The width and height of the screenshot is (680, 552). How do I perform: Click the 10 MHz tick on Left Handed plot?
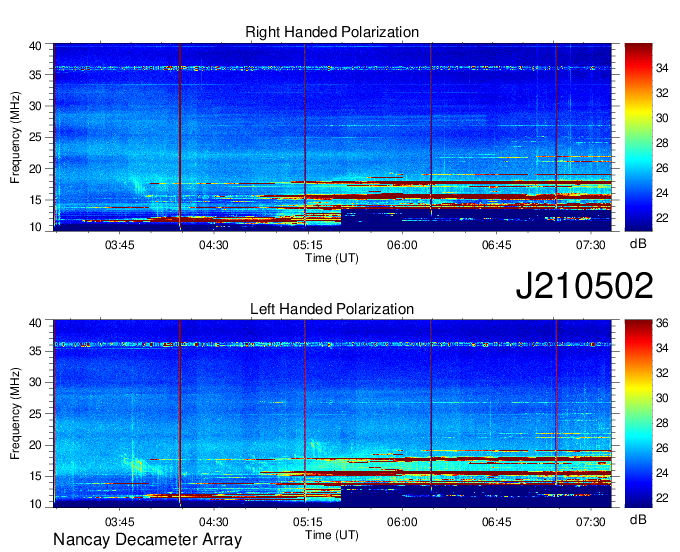tap(35, 504)
